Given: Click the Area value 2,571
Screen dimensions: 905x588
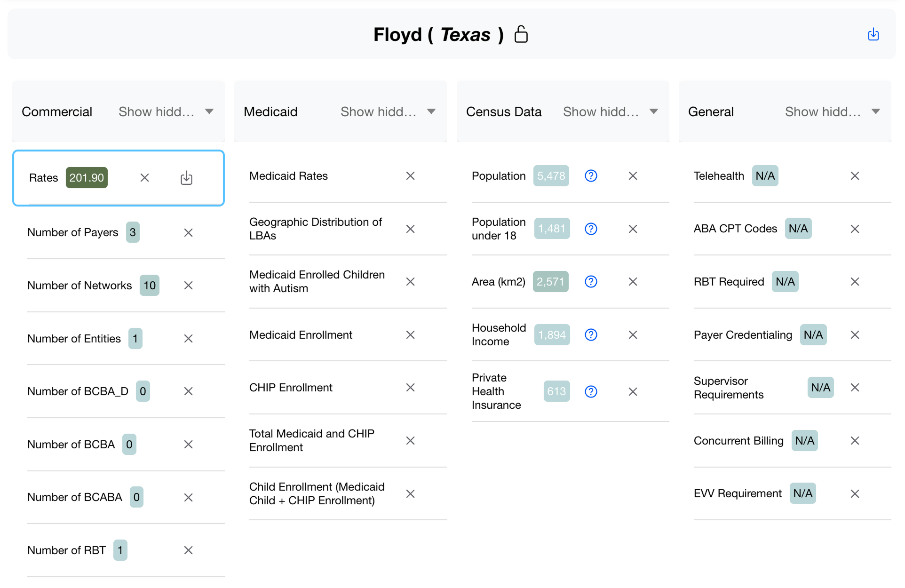Looking at the screenshot, I should (x=550, y=282).
